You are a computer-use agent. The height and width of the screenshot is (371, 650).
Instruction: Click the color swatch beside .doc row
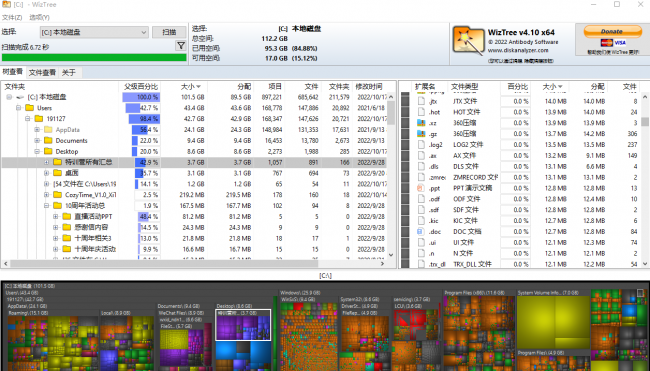click(405, 231)
